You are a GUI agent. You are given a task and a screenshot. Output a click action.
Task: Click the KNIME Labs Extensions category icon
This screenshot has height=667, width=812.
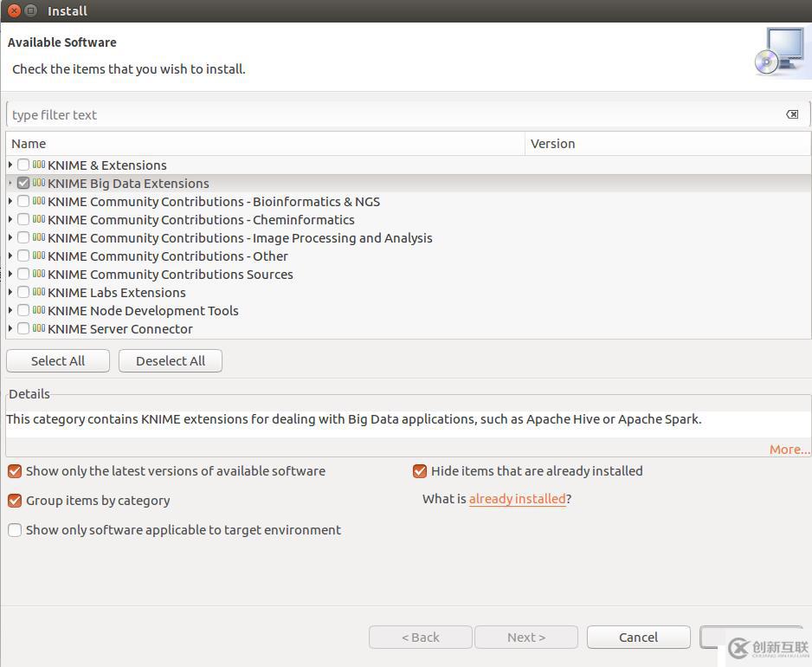(39, 292)
